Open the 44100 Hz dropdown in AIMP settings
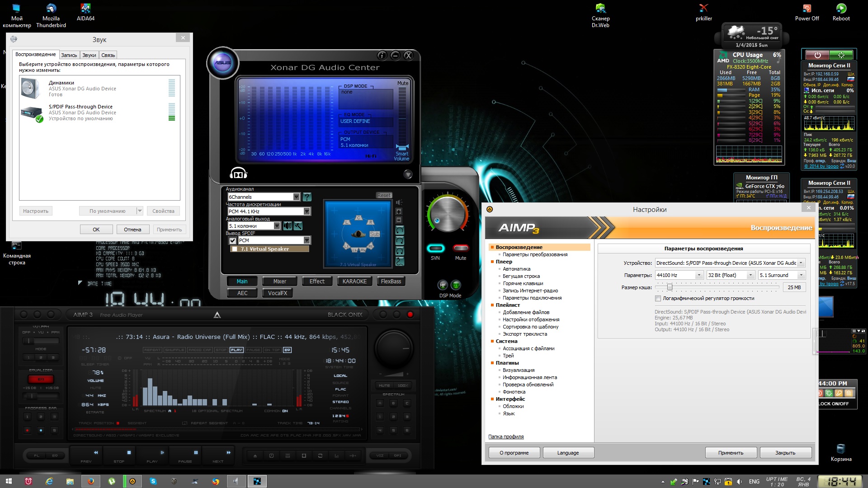The width and height of the screenshot is (868, 488). pos(698,275)
